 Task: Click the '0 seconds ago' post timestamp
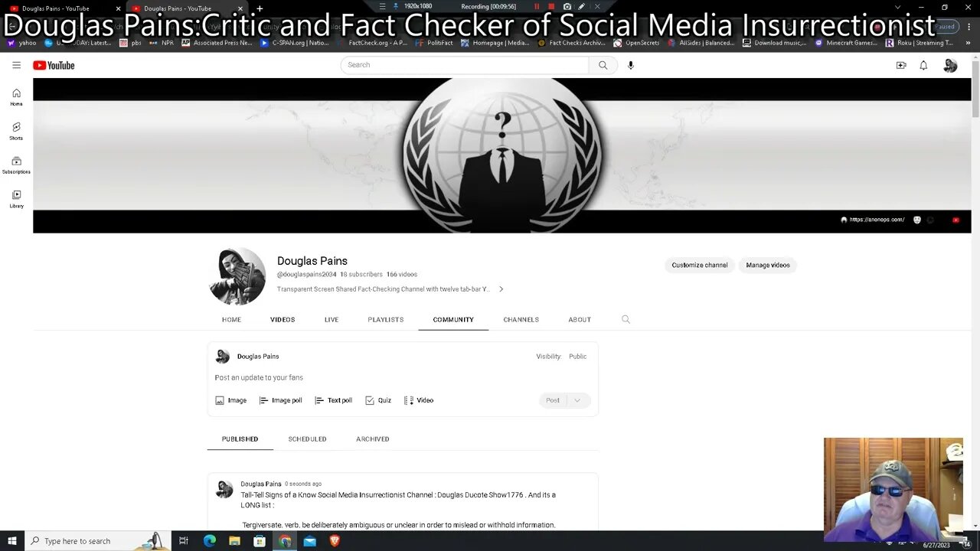pos(303,484)
